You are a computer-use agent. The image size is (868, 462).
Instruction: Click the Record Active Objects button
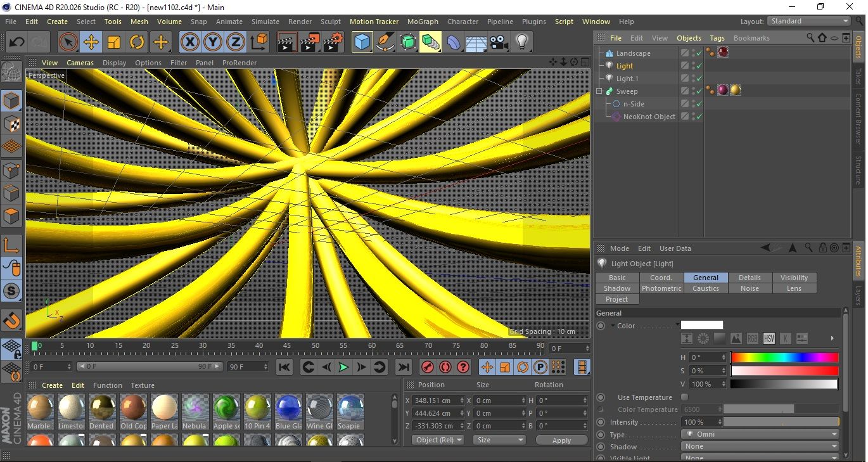pyautogui.click(x=428, y=367)
